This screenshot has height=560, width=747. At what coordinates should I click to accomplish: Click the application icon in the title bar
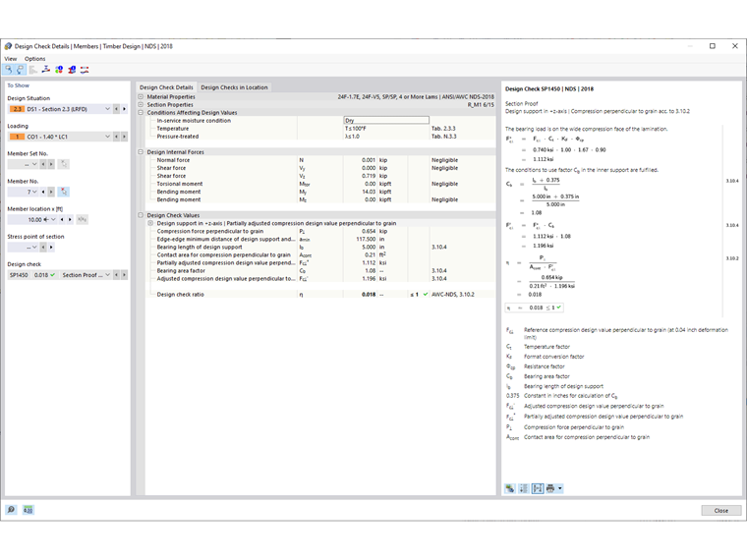[x=8, y=46]
